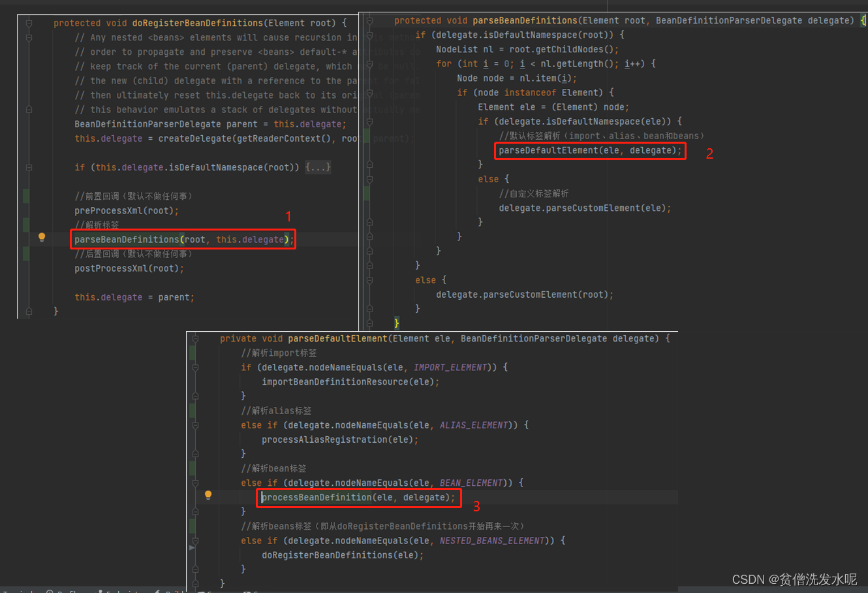Click processBeanDefinition call in bottom editor
Viewport: 868px width, 593px height.
tap(358, 498)
